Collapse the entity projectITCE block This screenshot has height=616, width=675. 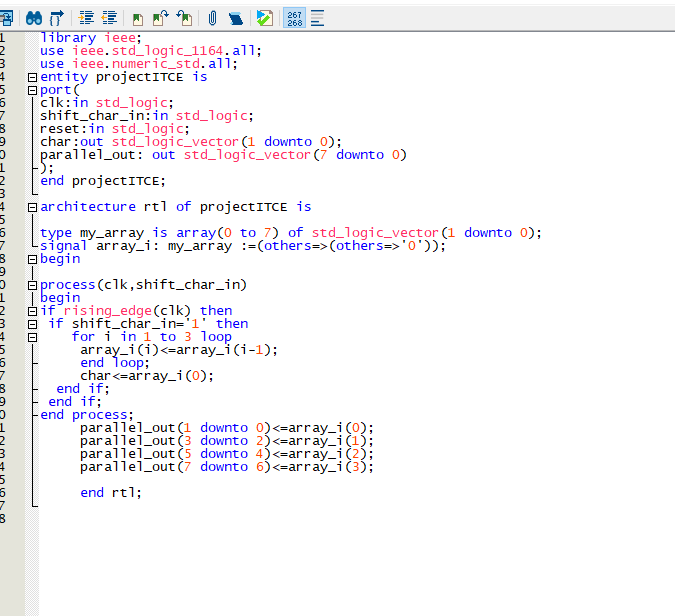32,77
